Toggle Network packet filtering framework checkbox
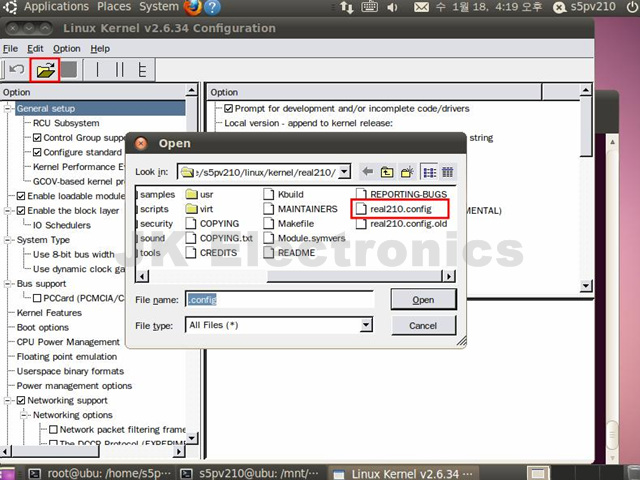Screen dimensions: 640x480 click(53, 429)
